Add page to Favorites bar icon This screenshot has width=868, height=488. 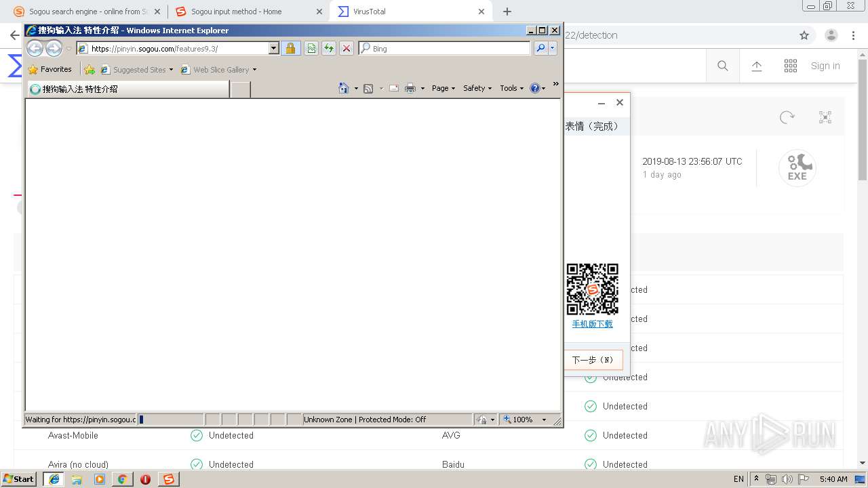pos(90,69)
